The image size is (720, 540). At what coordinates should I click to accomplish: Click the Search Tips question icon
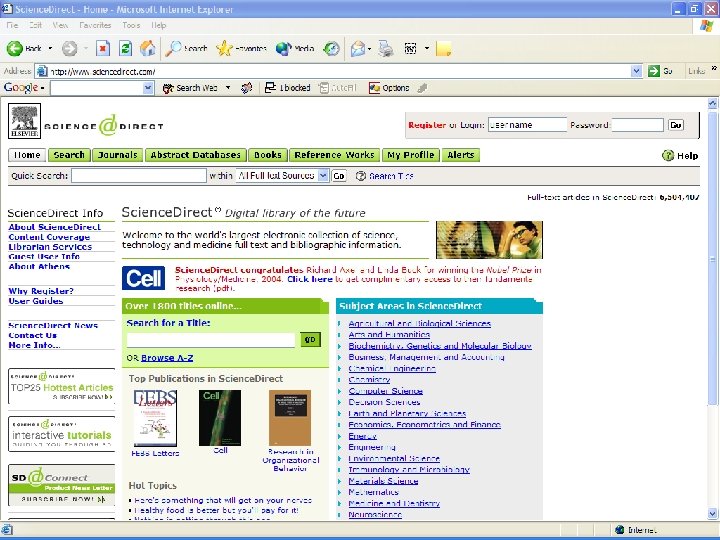coord(361,176)
